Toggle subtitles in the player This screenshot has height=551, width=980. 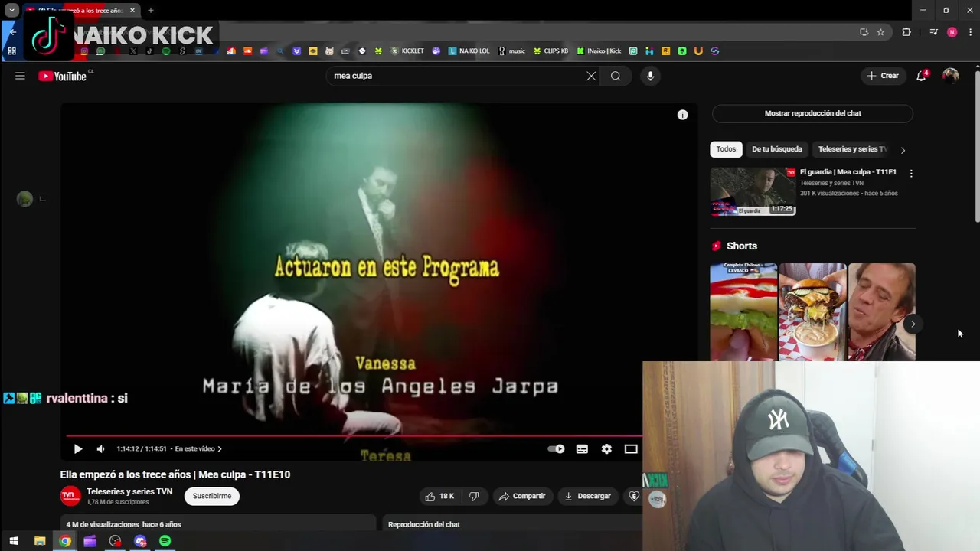(x=582, y=449)
